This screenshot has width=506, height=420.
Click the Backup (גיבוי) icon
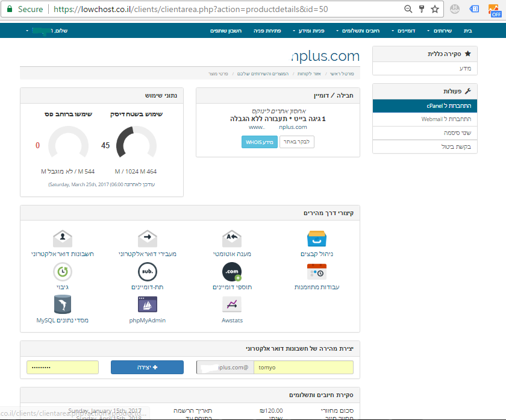[63, 272]
